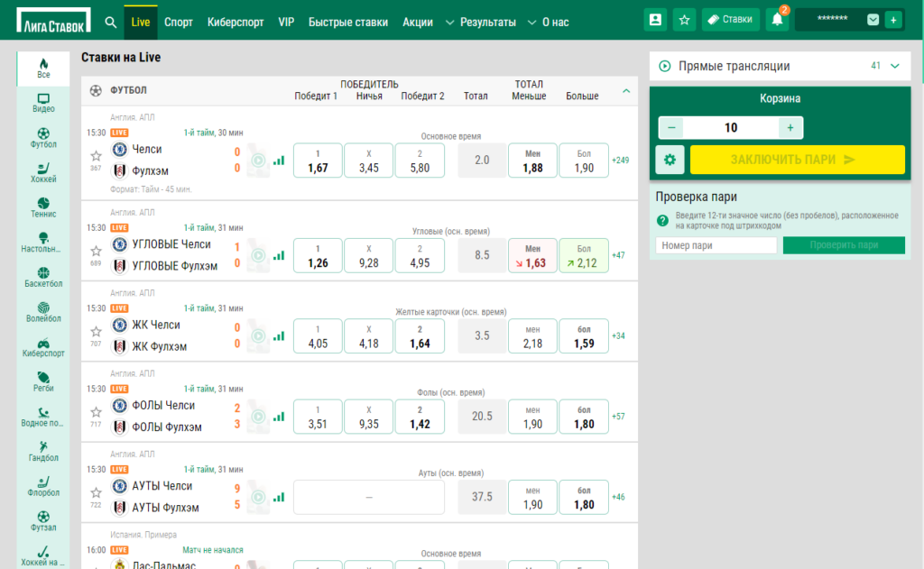The height and width of the screenshot is (569, 924).
Task: Open the Live tab
Action: point(140,23)
